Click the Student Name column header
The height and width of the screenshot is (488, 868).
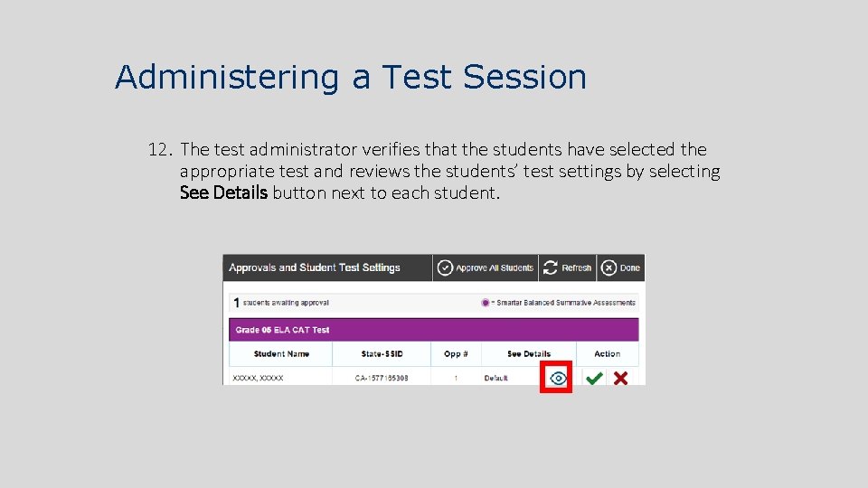(281, 354)
